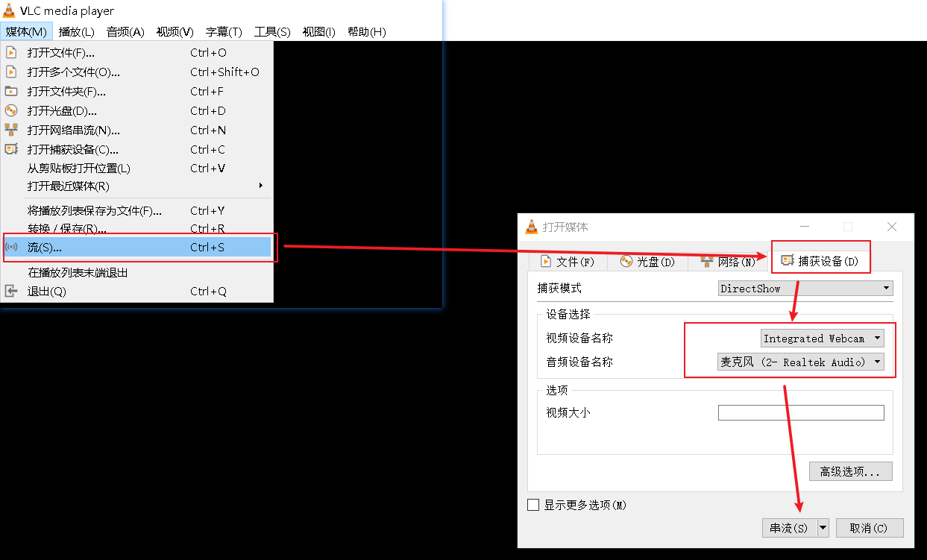Click the disc icon on 光盘(D) tab
This screenshot has width=927, height=560.
point(626,261)
